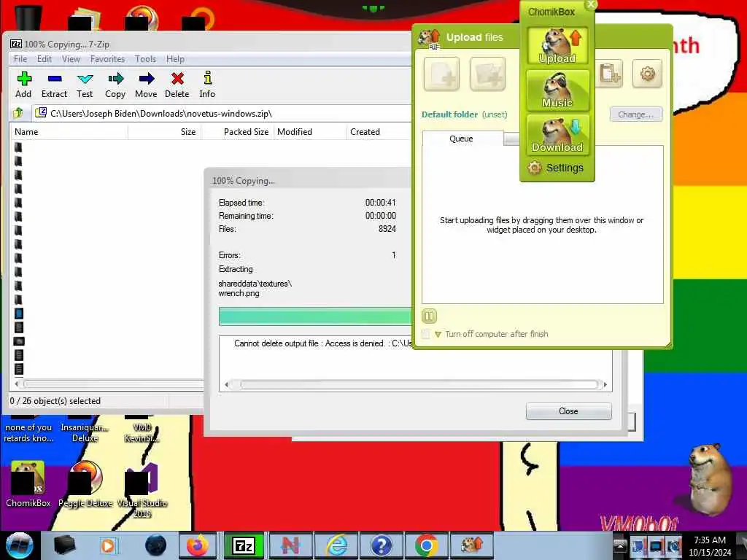Click the add file icon in Upload files
Screen dimensions: 747x560
pyautogui.click(x=441, y=74)
